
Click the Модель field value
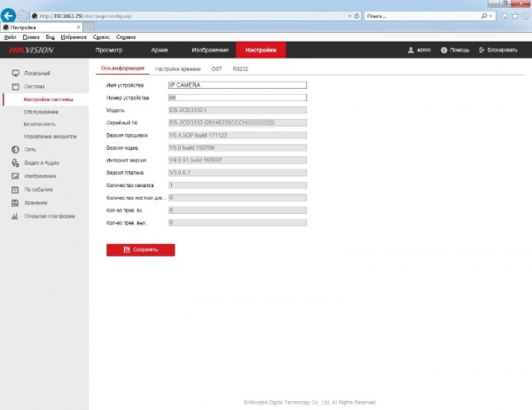pos(238,110)
